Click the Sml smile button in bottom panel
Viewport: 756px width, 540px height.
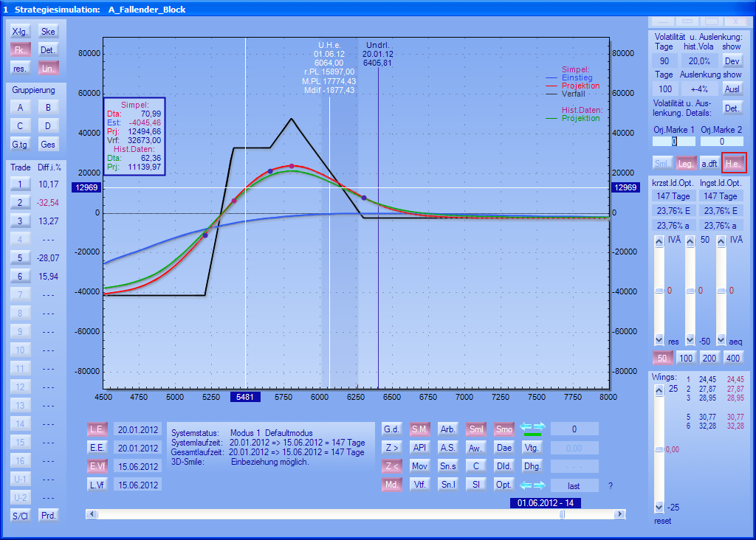tap(476, 429)
